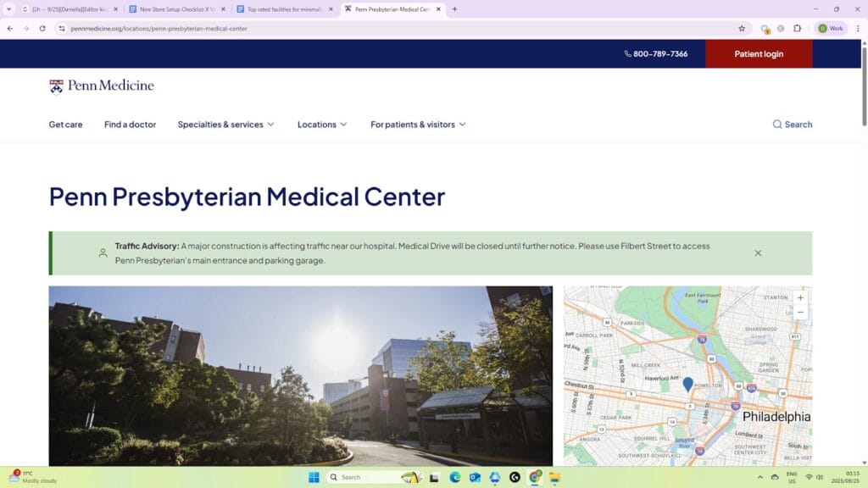Open the Windows Start menu
This screenshot has height=488, width=868.
pos(314,477)
